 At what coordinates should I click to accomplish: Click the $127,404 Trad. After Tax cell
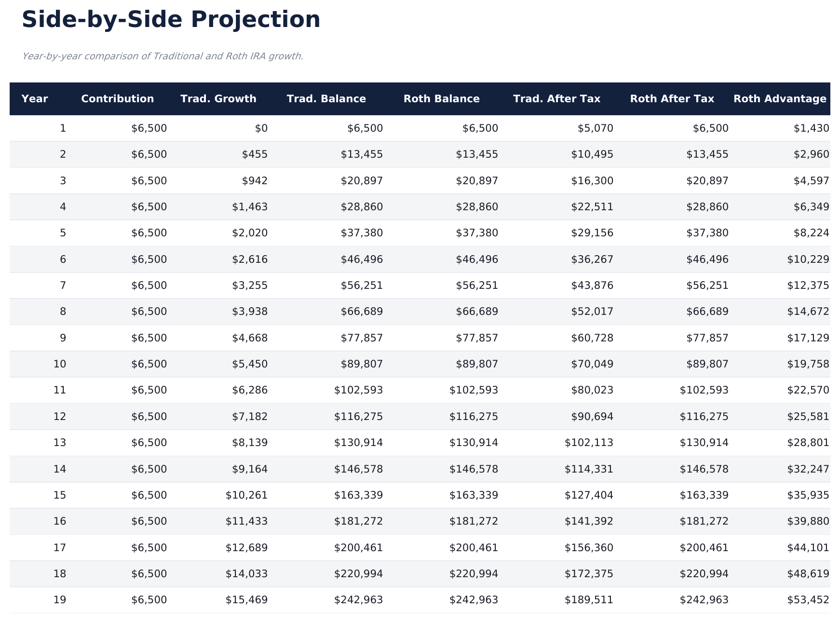pyautogui.click(x=589, y=495)
